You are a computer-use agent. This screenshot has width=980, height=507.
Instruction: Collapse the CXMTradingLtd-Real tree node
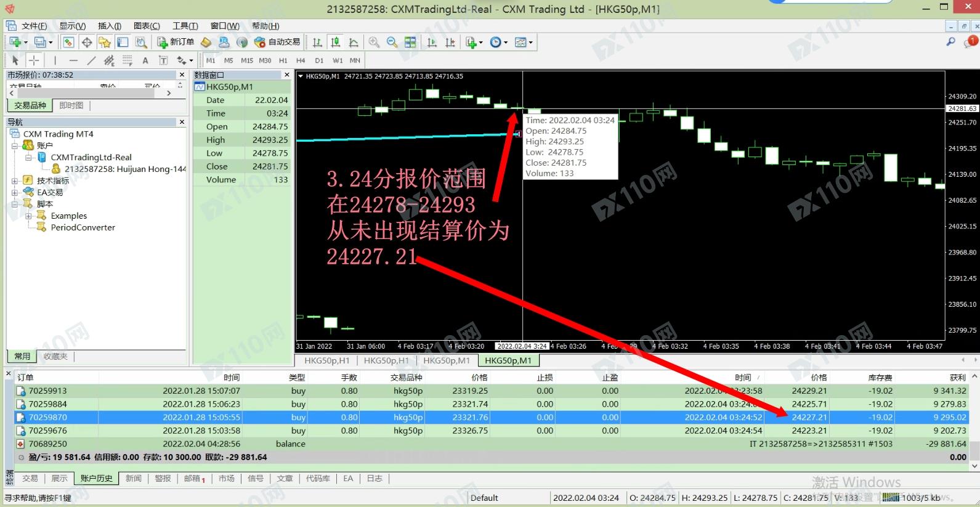tap(28, 158)
